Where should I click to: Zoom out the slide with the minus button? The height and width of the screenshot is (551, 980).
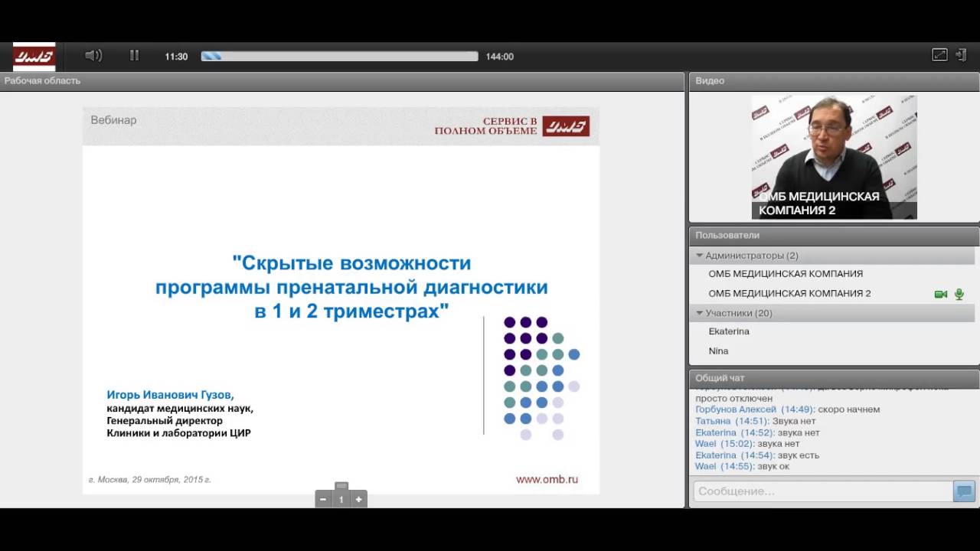click(323, 500)
